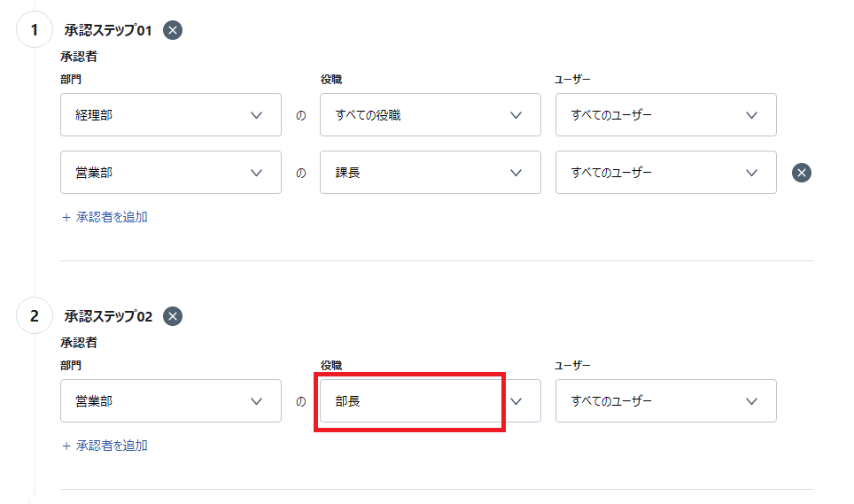The height and width of the screenshot is (504, 854).
Task: Expand the すべての役職 chevron arrow
Action: (516, 115)
